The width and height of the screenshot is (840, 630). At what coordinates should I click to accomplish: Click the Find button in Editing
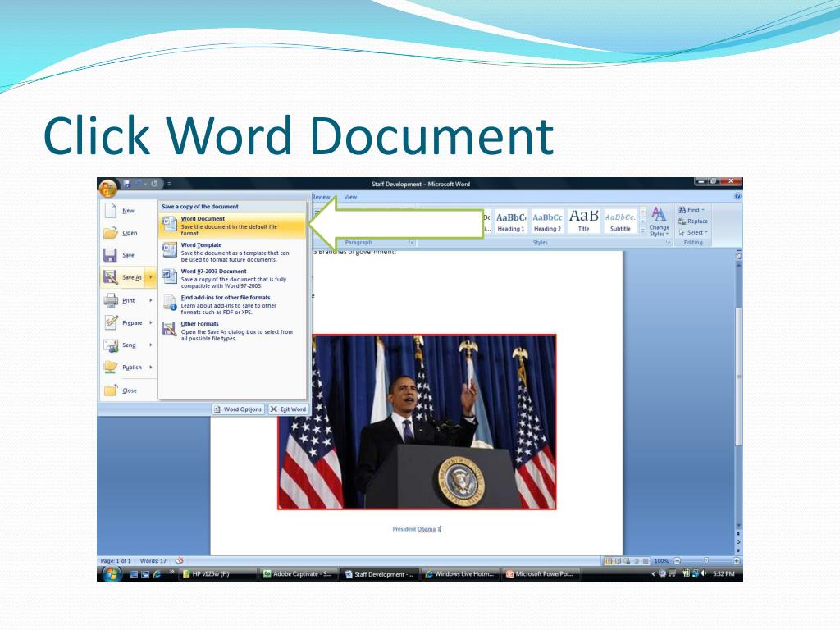(x=692, y=210)
